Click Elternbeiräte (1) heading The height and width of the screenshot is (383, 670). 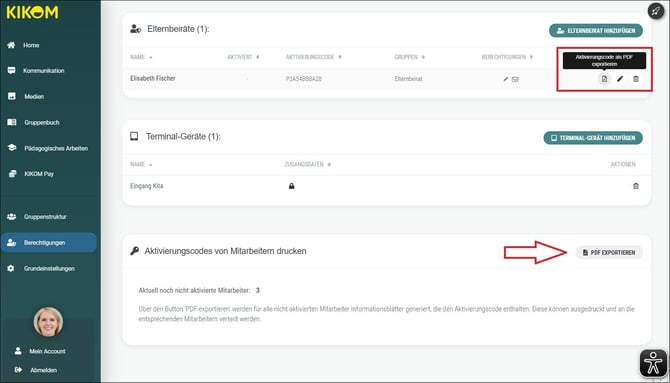coord(178,29)
